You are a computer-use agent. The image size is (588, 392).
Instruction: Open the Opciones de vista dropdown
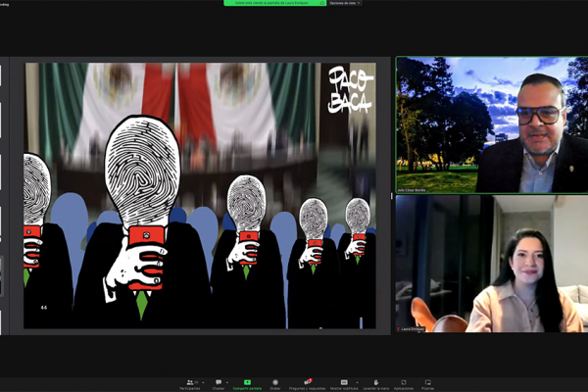point(345,3)
